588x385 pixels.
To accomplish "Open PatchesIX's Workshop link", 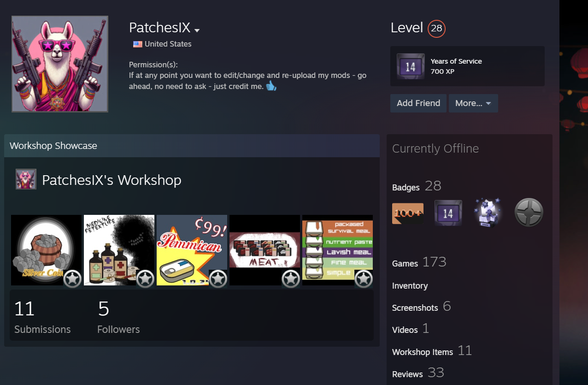I will tap(112, 180).
